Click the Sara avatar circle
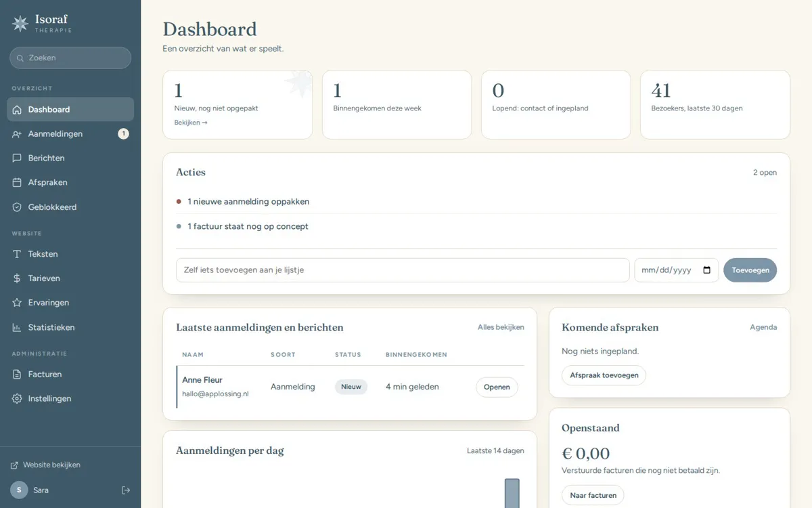Image resolution: width=812 pixels, height=508 pixels. tap(19, 490)
